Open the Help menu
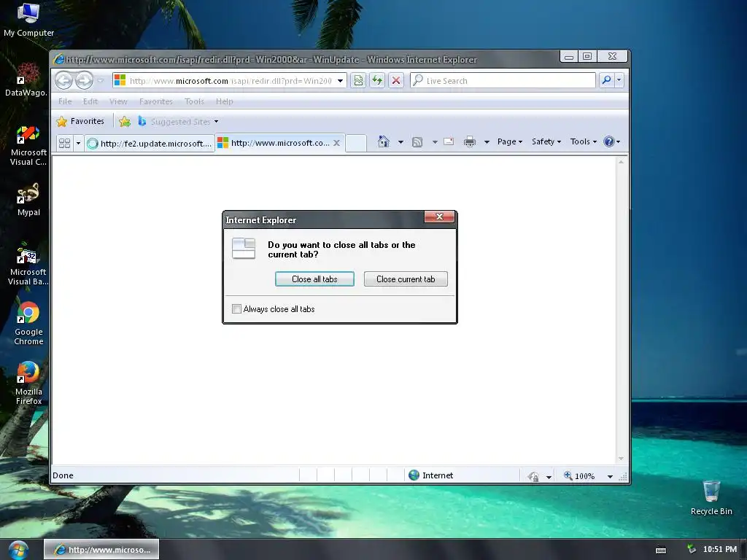Viewport: 747px width, 560px height. pos(225,101)
